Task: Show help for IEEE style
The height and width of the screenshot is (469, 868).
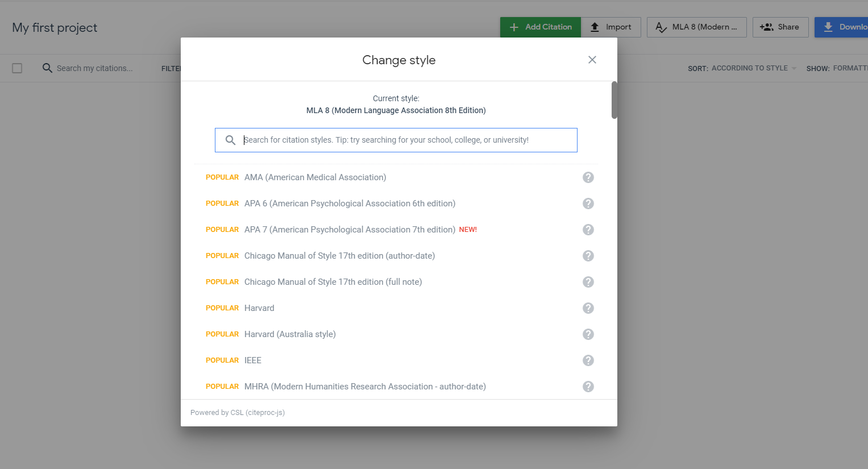Action: 588,360
